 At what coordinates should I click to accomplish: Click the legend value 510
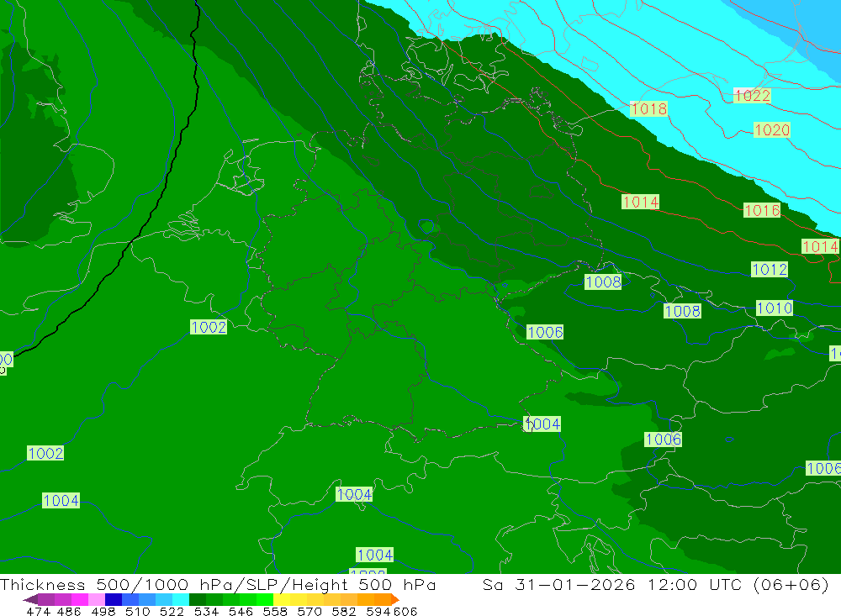click(138, 612)
